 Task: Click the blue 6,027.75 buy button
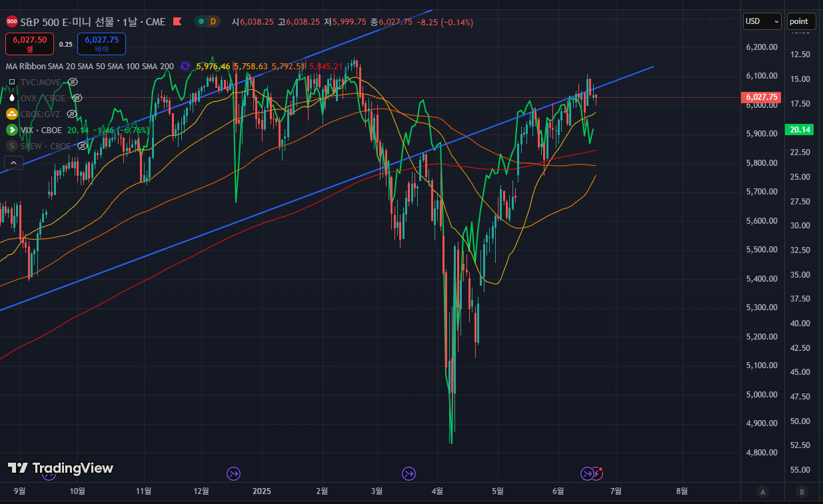click(101, 44)
